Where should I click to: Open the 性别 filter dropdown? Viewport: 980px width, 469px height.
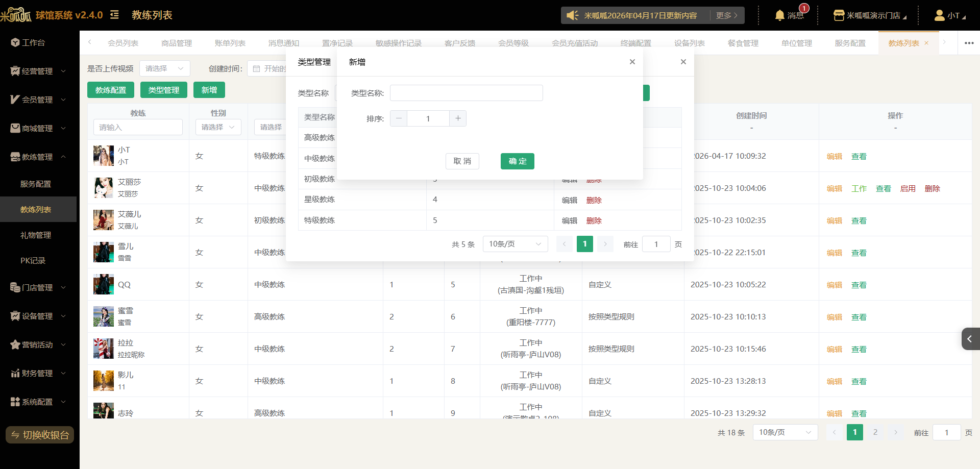click(218, 127)
